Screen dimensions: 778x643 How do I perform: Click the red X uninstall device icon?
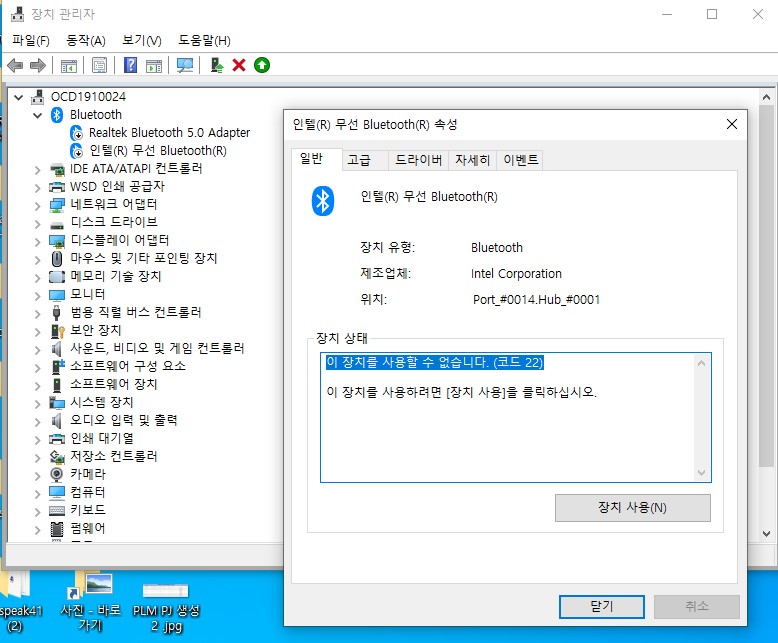tap(239, 65)
